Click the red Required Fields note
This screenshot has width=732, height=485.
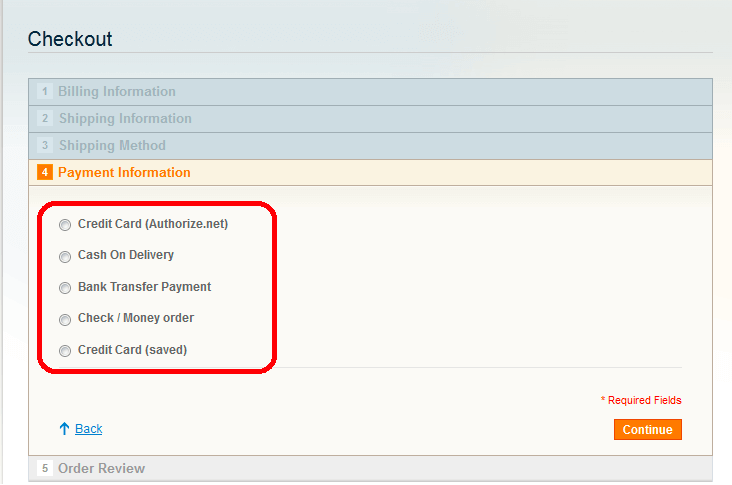[x=641, y=400]
